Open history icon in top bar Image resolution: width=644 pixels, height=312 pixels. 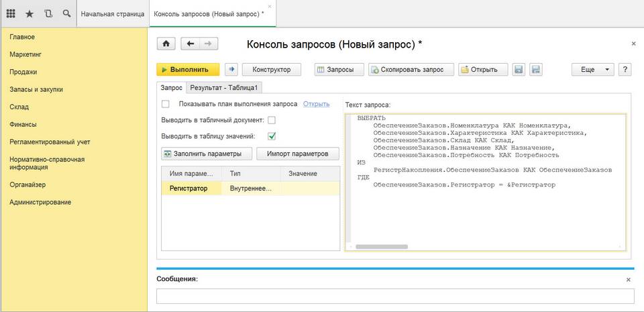coord(48,13)
